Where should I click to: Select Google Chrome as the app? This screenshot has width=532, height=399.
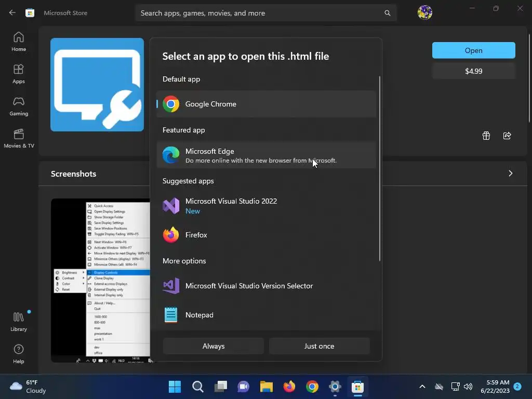pyautogui.click(x=267, y=104)
